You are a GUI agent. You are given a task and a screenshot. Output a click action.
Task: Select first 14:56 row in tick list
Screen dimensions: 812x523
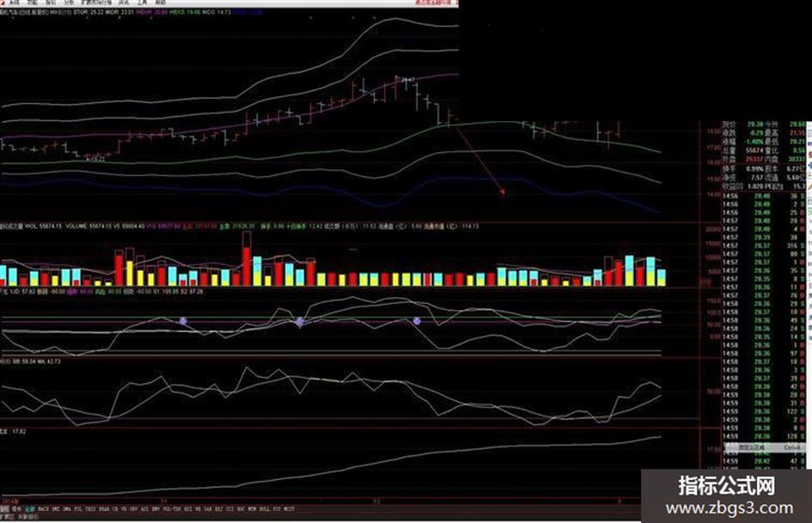pyautogui.click(x=764, y=197)
